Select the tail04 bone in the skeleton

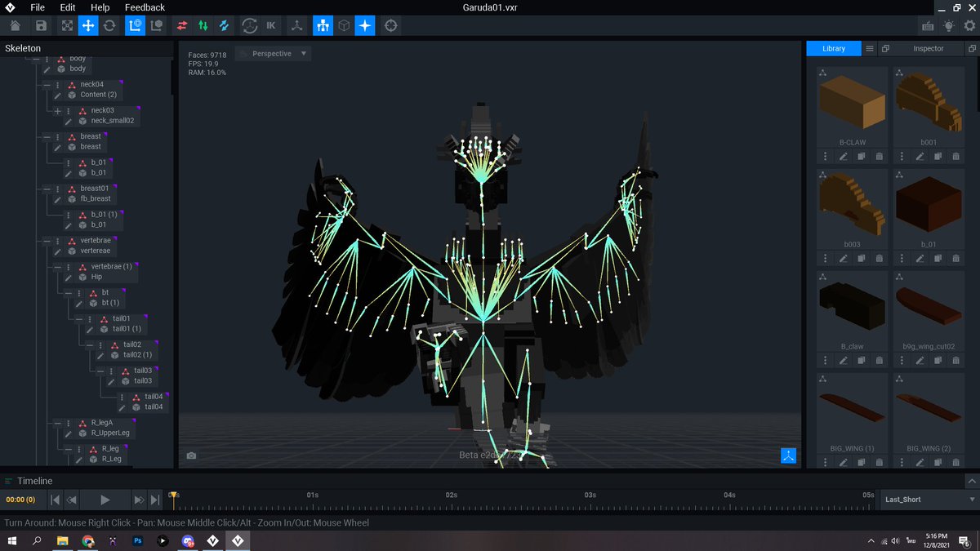154,397
